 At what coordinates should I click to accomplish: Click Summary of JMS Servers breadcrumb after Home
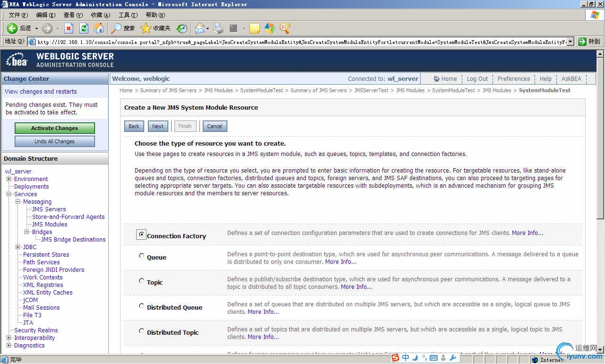(x=168, y=90)
